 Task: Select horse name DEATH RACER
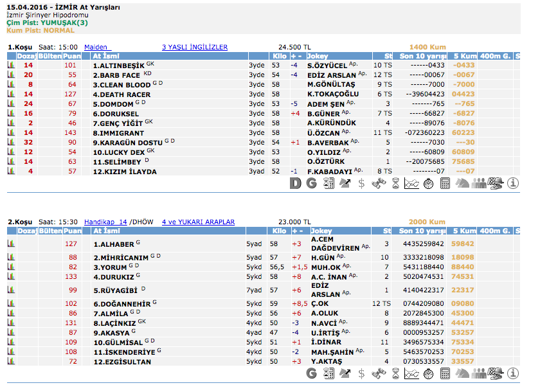122,94
